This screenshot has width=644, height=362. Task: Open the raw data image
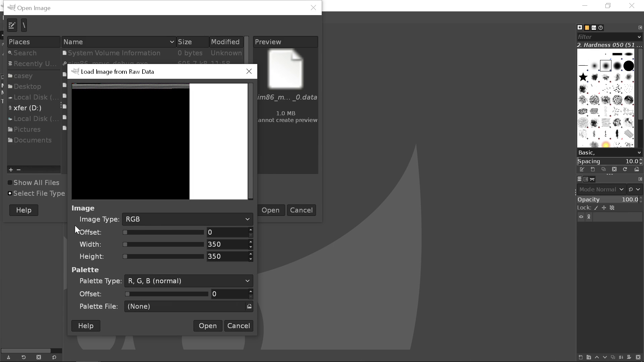207,325
